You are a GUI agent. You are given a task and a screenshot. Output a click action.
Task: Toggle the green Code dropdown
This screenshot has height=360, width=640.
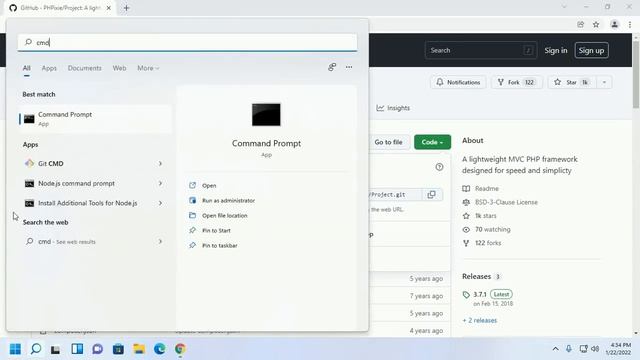(432, 142)
